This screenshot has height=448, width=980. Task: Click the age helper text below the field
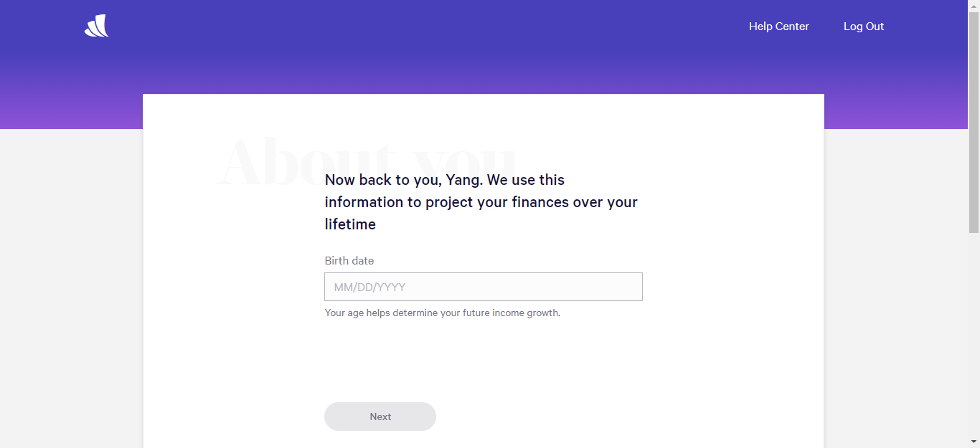442,313
